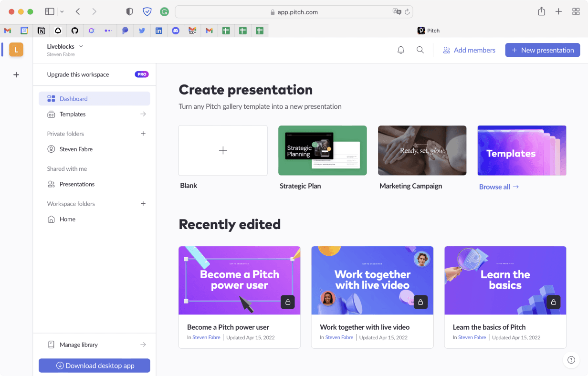The width and height of the screenshot is (588, 376).
Task: Open the notifications bell
Action: (x=401, y=50)
